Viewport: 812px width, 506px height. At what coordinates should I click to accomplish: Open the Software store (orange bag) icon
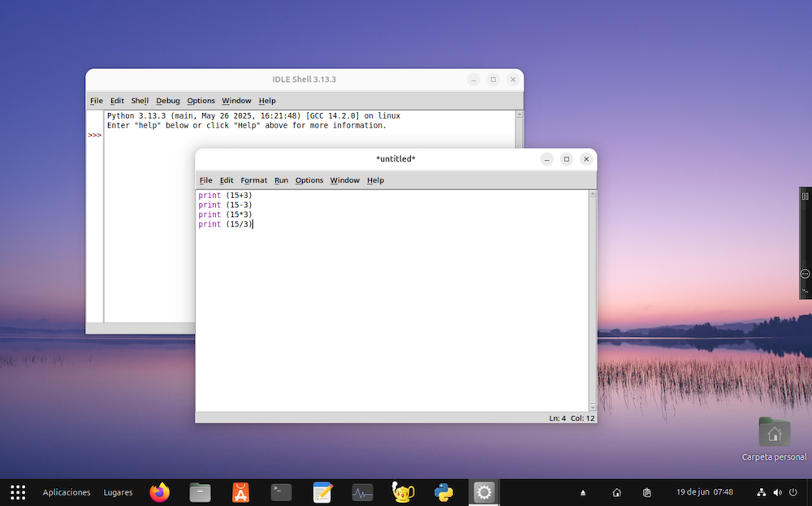point(240,492)
